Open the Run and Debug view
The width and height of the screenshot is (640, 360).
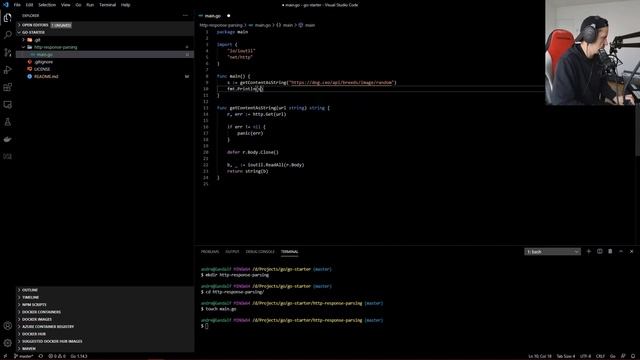coord(7,70)
